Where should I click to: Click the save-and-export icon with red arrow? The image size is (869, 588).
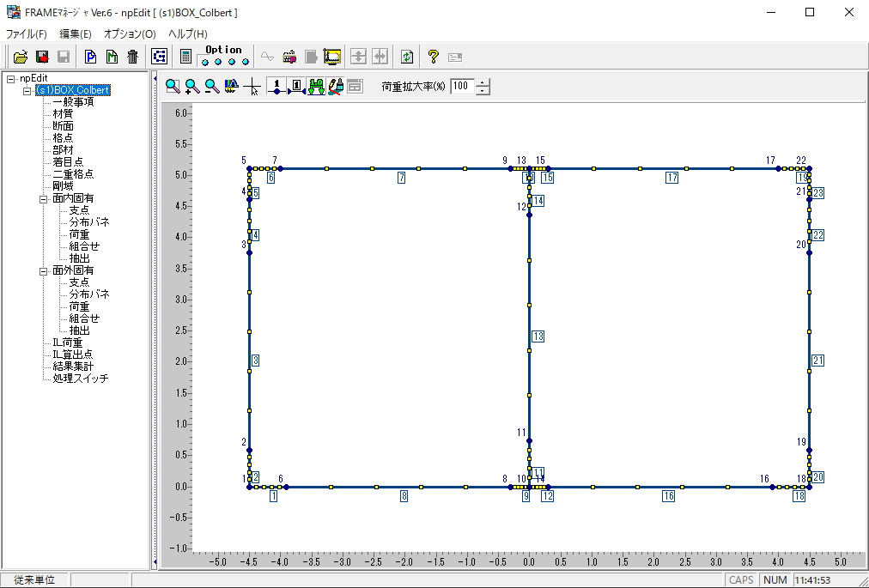pyautogui.click(x=42, y=57)
